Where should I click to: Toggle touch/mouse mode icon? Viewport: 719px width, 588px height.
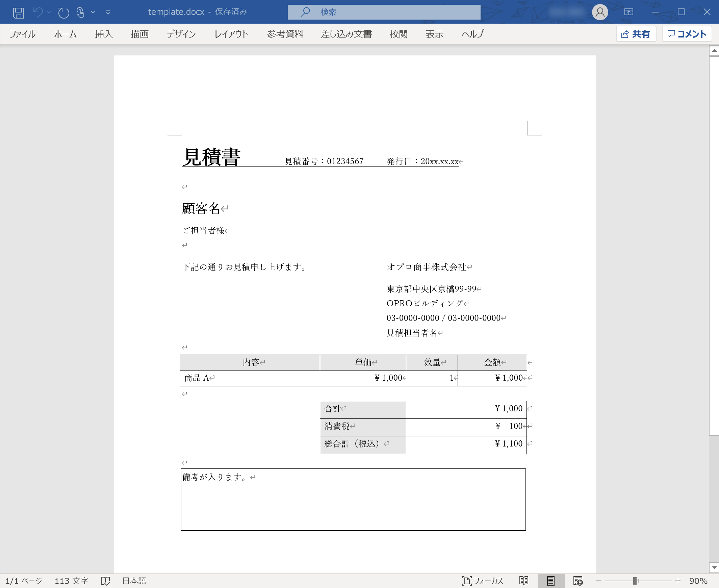click(80, 12)
